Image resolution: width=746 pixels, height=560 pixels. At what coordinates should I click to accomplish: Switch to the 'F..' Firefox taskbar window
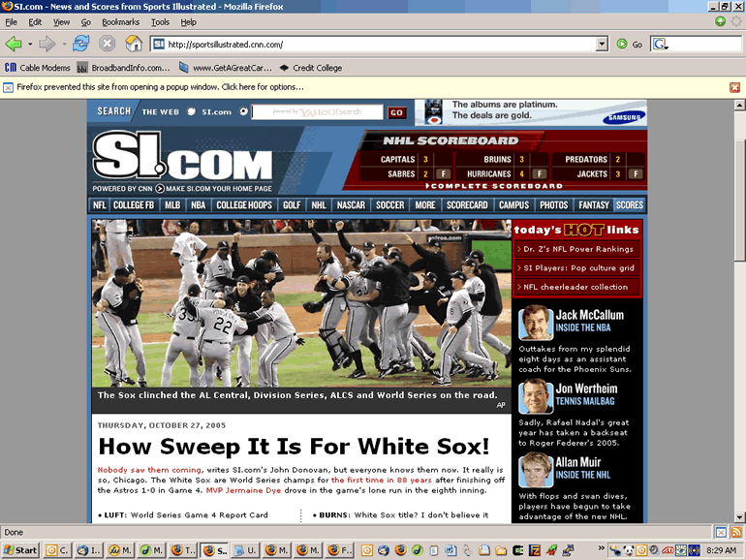[340, 550]
